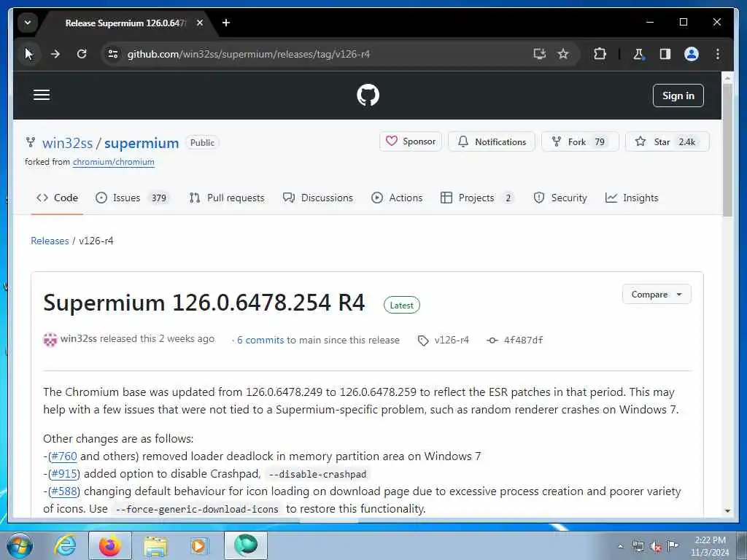747x560 pixels.
Task: Click the win32ss author avatar
Action: point(50,340)
